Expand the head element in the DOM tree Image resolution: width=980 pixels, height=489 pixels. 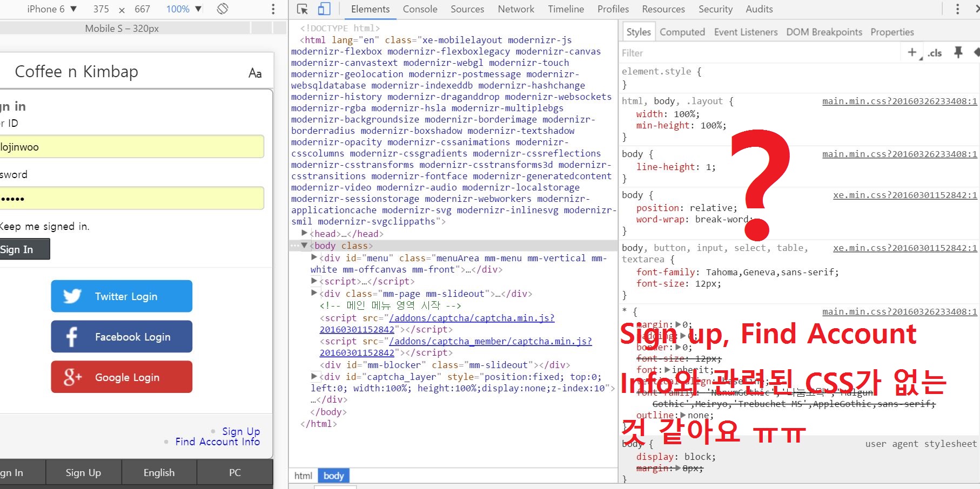coord(305,233)
